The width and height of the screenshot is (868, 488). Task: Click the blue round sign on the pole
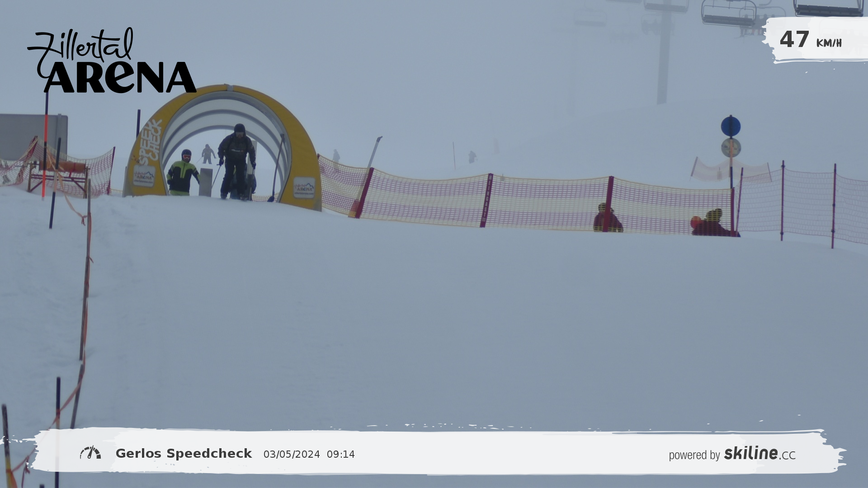(731, 127)
